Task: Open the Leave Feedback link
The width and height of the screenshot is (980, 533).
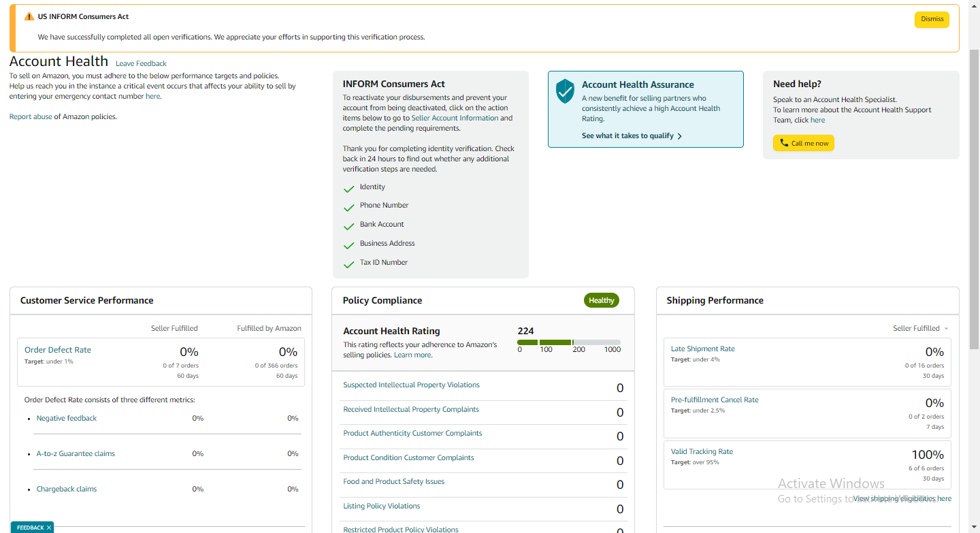Action: tap(141, 63)
